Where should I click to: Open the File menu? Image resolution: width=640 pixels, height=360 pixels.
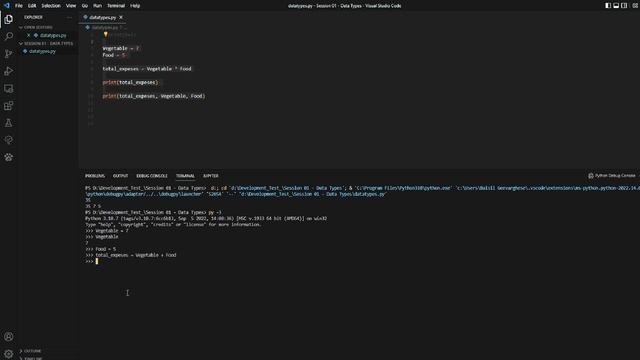19,6
